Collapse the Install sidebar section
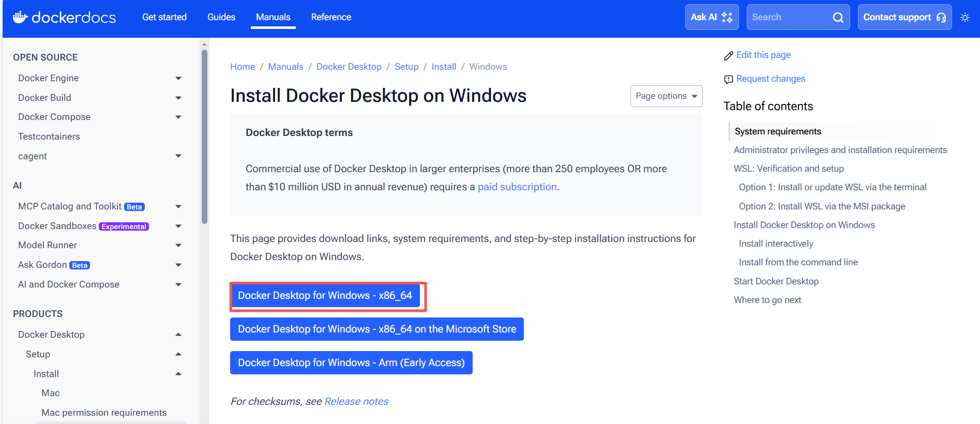The width and height of the screenshot is (980, 424). coord(178,374)
